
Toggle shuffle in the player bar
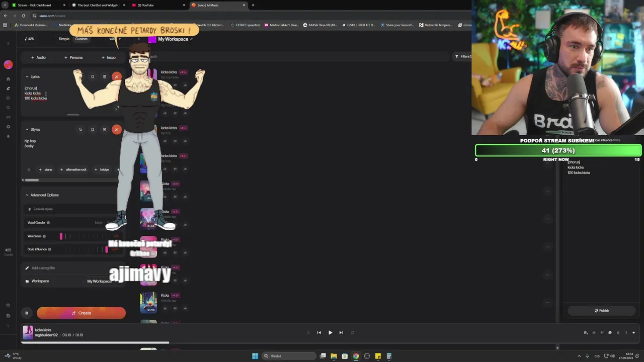[x=308, y=332]
